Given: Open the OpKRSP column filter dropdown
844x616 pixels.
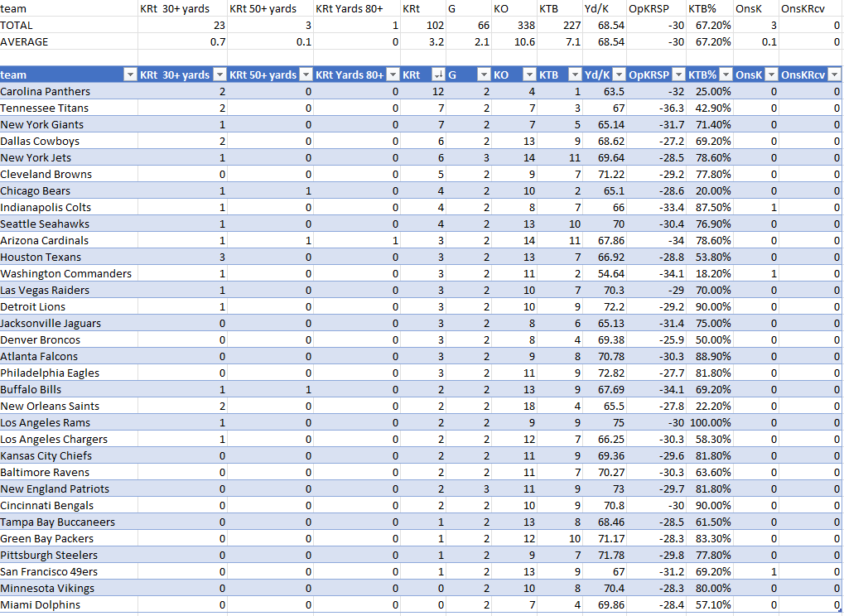Looking at the screenshot, I should click(x=678, y=75).
